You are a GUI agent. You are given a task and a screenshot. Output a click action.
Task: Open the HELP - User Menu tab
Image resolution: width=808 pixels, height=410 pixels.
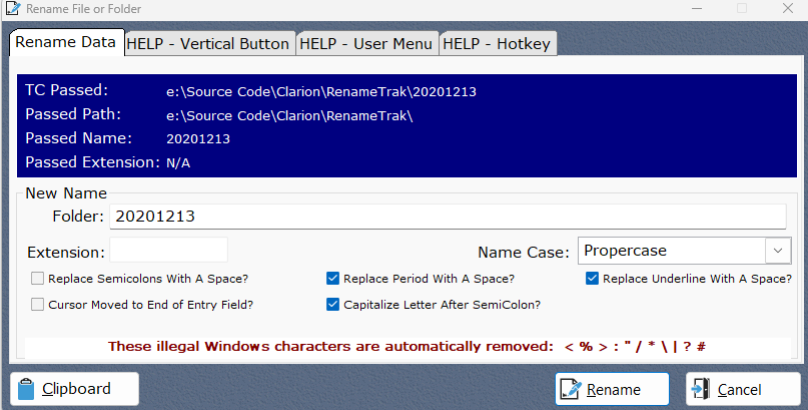point(366,44)
